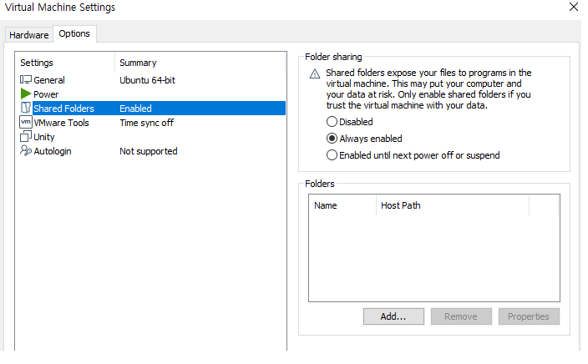Select Enabled until next power off option
This screenshot has width=588, height=364.
click(x=332, y=155)
